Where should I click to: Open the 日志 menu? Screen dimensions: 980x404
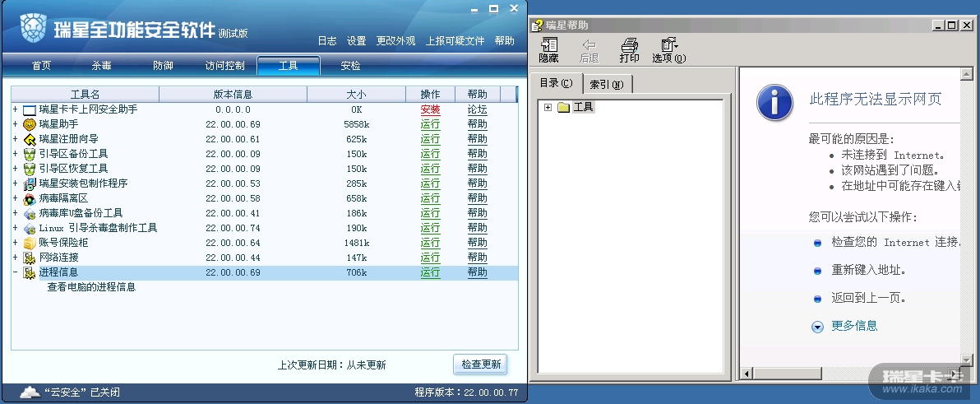327,40
